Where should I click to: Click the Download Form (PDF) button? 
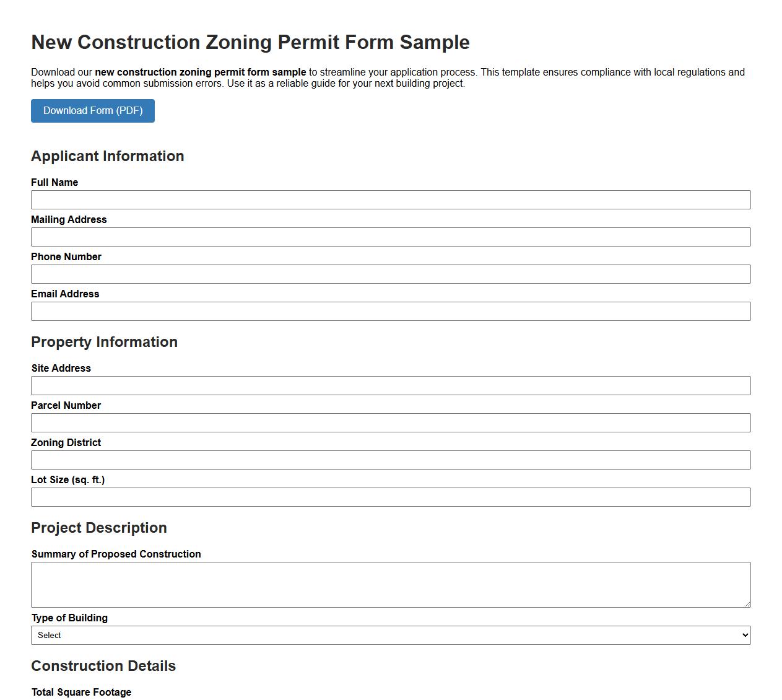pos(92,110)
